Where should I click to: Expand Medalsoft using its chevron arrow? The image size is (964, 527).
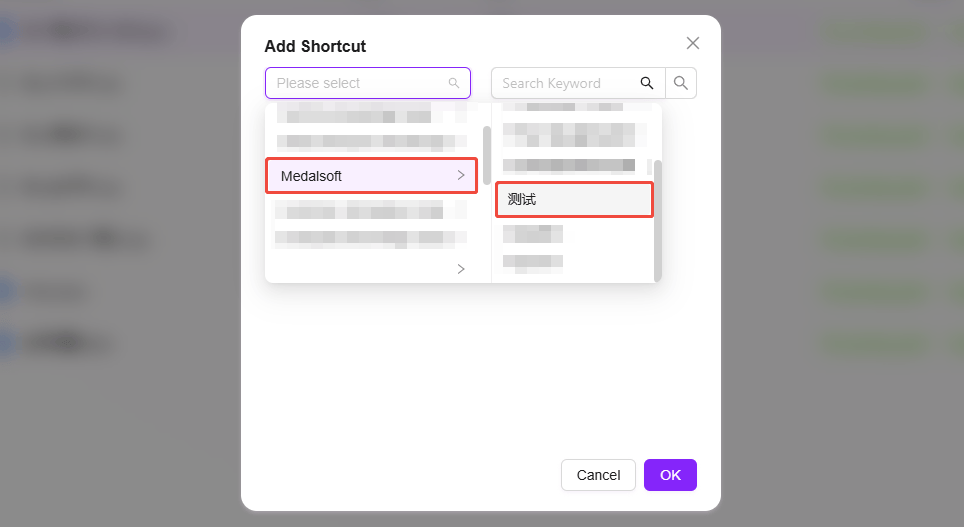(x=461, y=176)
